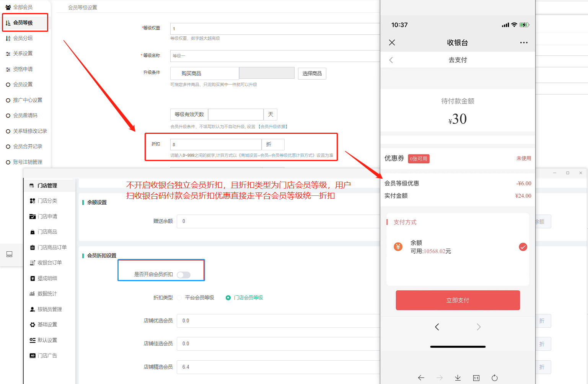Open the three-dot menu in 收银台 header
This screenshot has width=588, height=384.
524,42
